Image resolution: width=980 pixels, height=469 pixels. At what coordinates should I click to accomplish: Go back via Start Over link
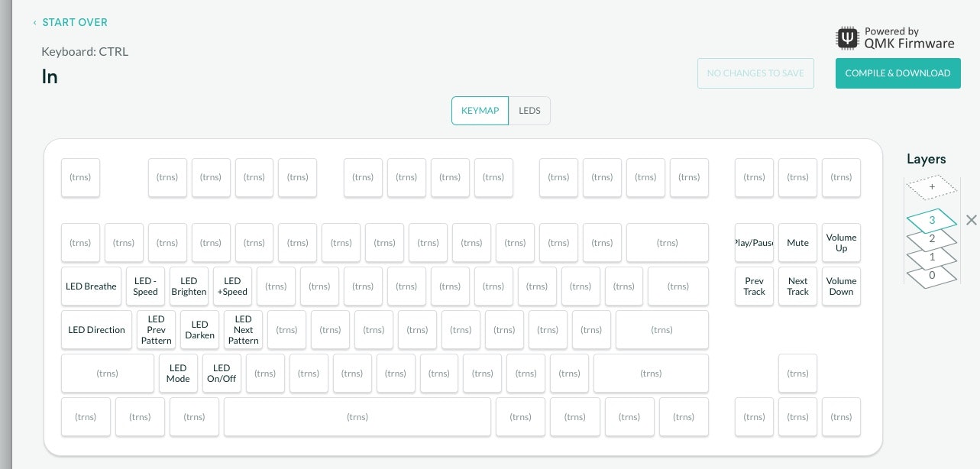click(74, 23)
